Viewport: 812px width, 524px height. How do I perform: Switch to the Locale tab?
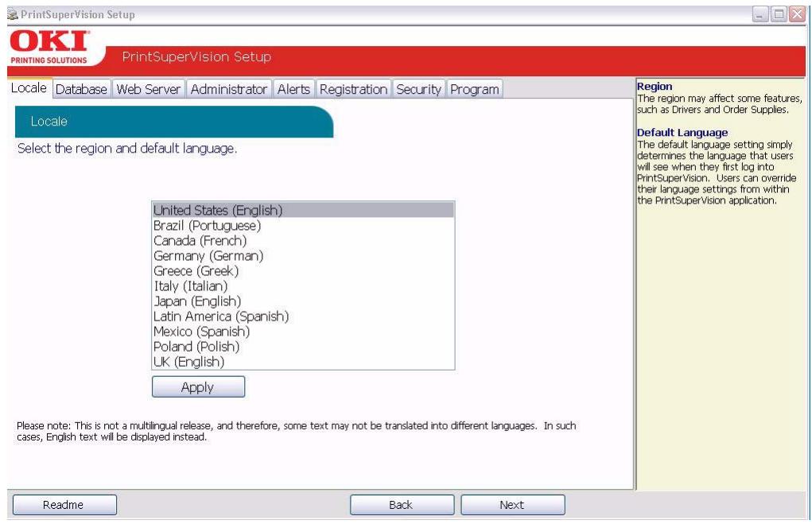(x=29, y=88)
